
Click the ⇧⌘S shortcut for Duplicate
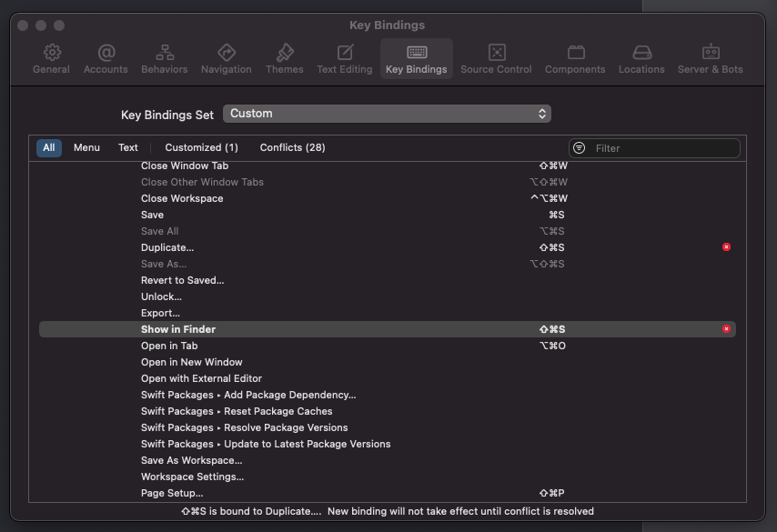552,247
